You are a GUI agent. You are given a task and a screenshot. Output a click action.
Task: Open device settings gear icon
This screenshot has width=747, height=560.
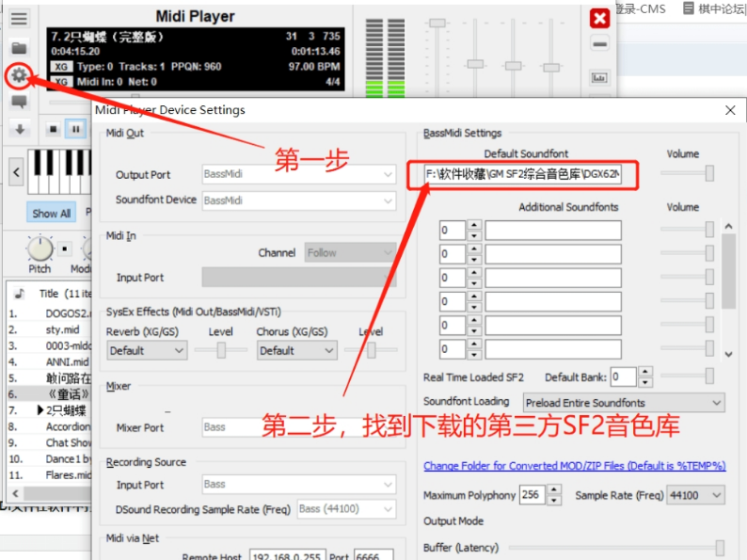pos(19,75)
